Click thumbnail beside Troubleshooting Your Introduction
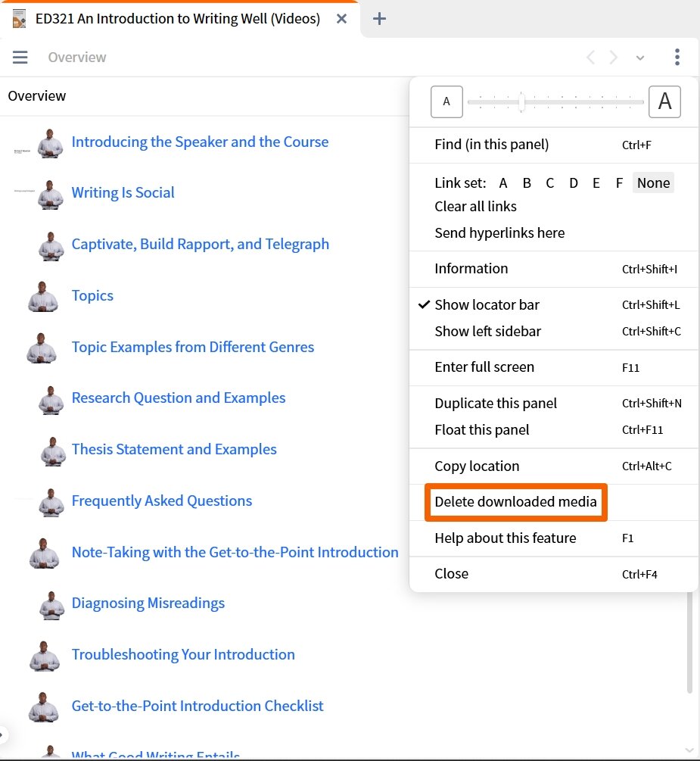Image resolution: width=700 pixels, height=761 pixels. [44, 657]
